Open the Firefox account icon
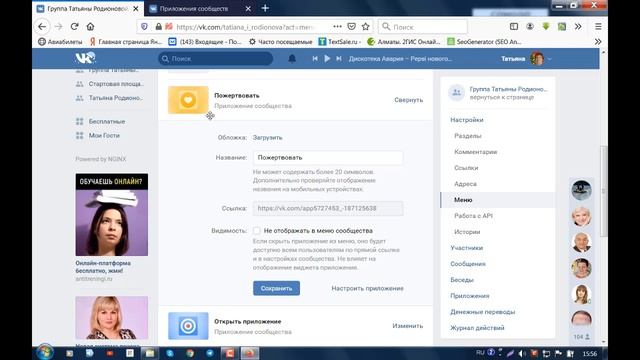This screenshot has width=640, height=360. 530,27
